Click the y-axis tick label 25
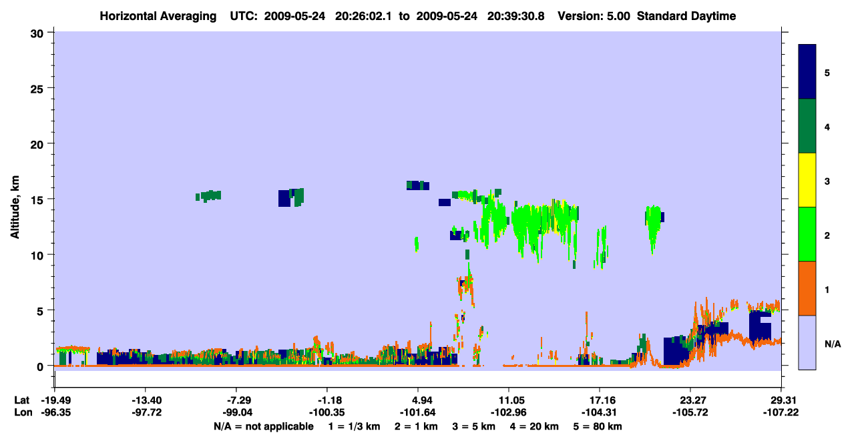 click(39, 88)
